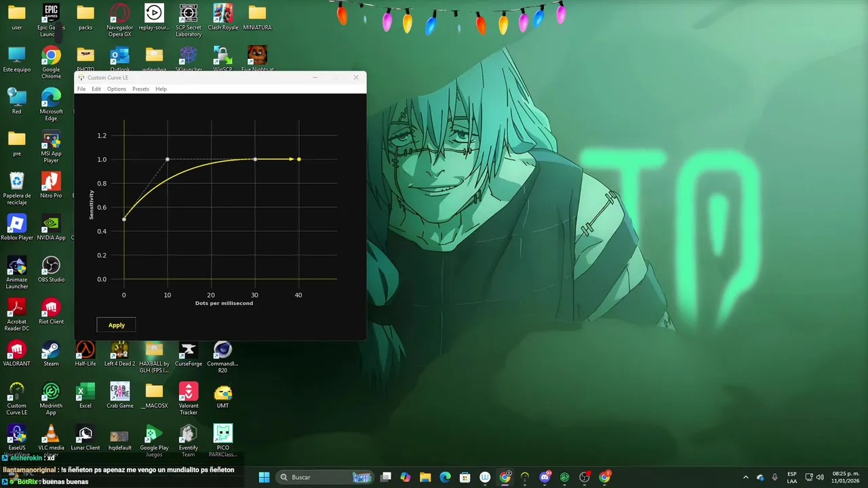Click the yellow Apply button

pyautogui.click(x=117, y=325)
